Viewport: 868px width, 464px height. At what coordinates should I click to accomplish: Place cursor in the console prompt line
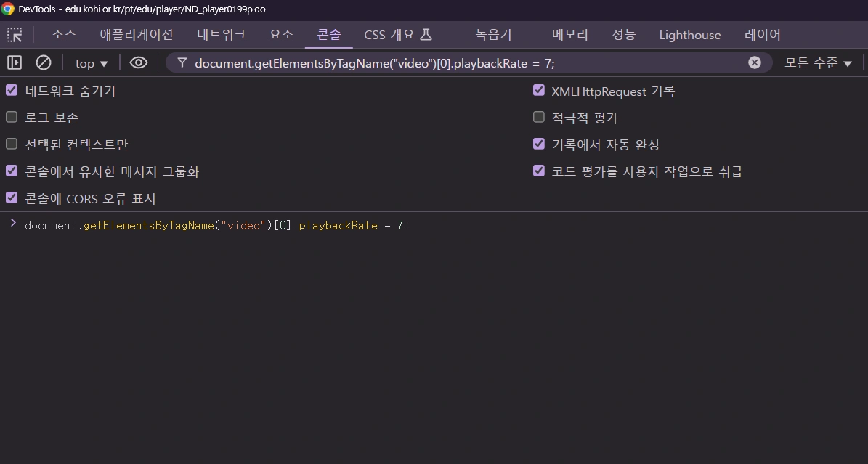tap(291, 225)
